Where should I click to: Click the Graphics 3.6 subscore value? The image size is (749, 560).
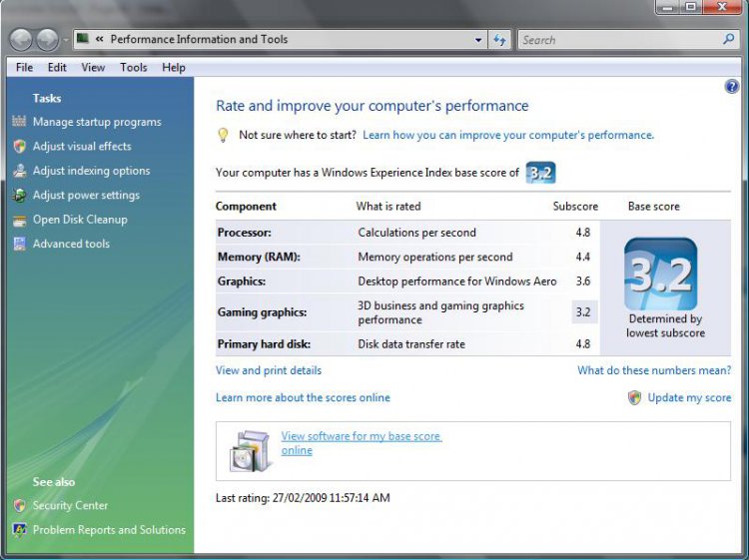583,281
